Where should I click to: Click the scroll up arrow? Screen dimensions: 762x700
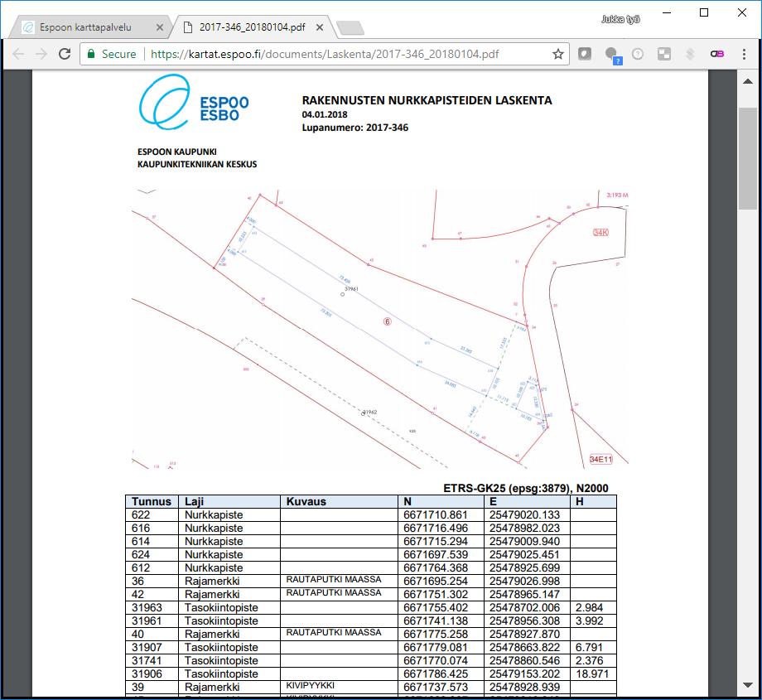(748, 82)
